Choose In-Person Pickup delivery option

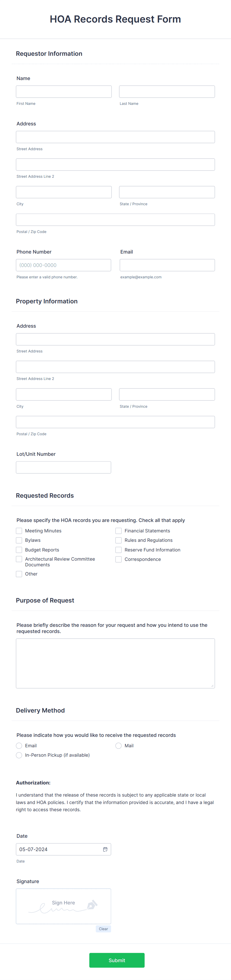tap(19, 755)
